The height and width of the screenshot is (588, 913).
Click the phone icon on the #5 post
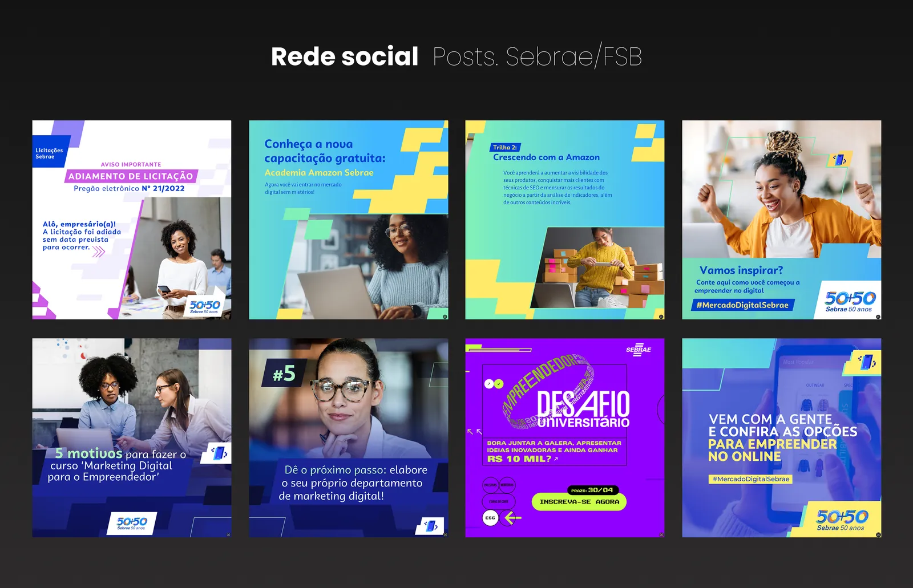pos(431,525)
